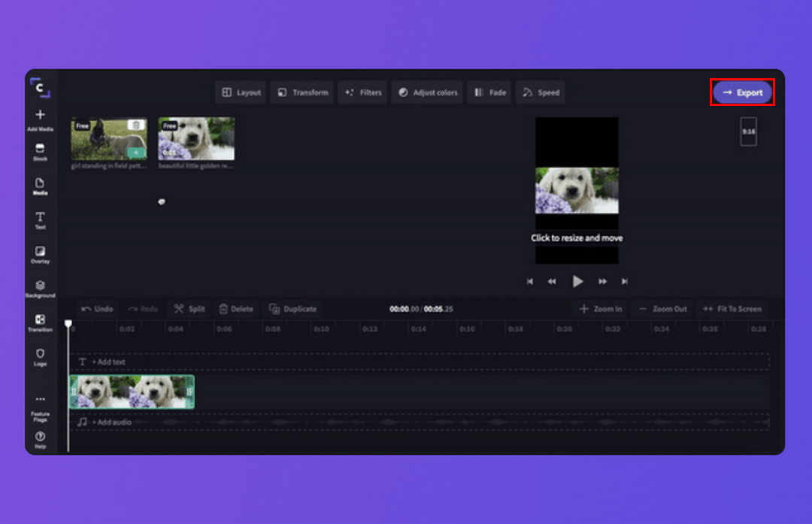
Task: Open the Logo panel
Action: [40, 356]
